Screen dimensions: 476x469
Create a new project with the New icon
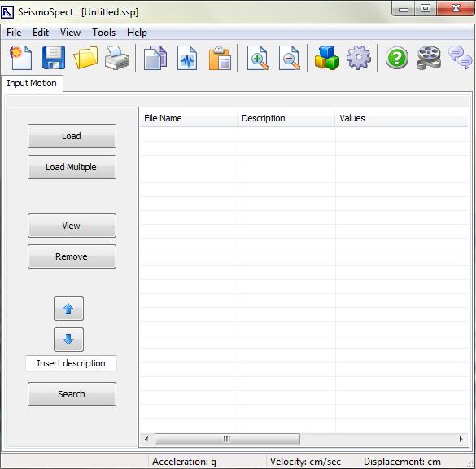pos(20,58)
